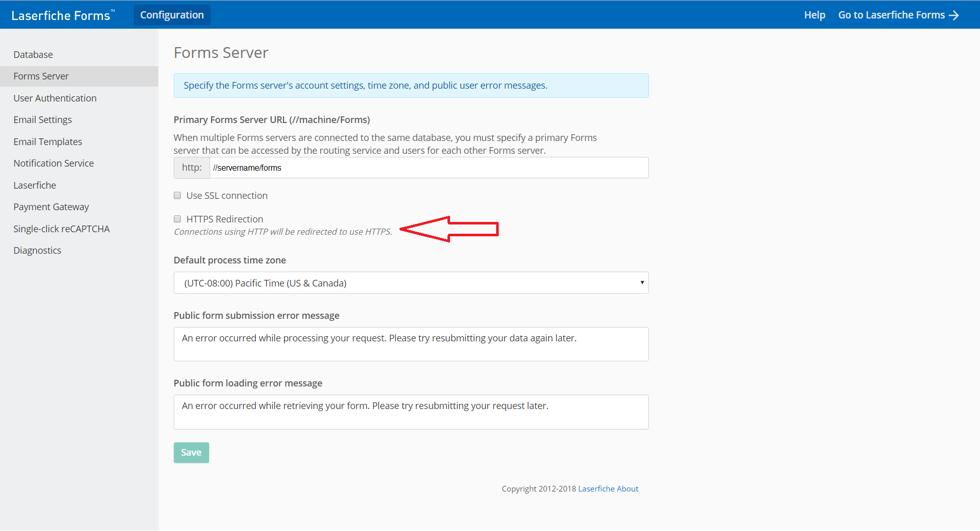Tick the HTTPS Redirection checkbox
Viewport: 980px width, 531px height.
(x=177, y=219)
